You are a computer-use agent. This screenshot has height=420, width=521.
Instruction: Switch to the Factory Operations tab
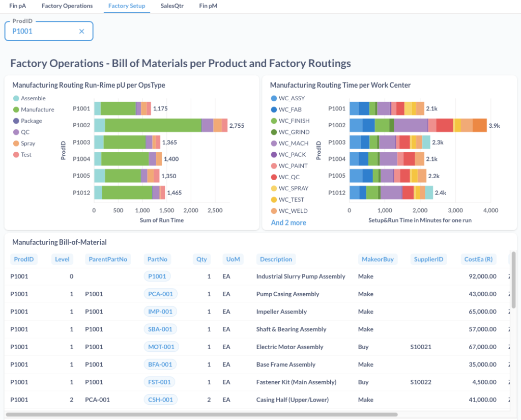tap(67, 6)
